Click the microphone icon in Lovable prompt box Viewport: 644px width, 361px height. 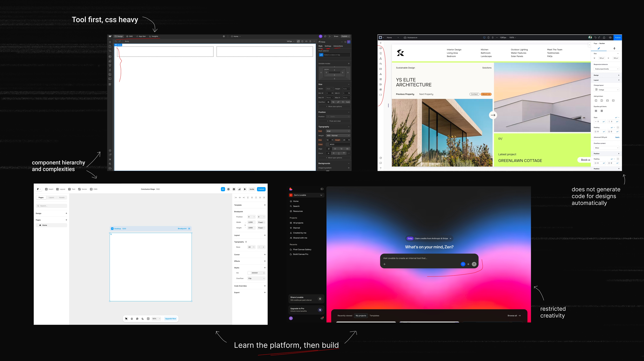[x=468, y=264]
